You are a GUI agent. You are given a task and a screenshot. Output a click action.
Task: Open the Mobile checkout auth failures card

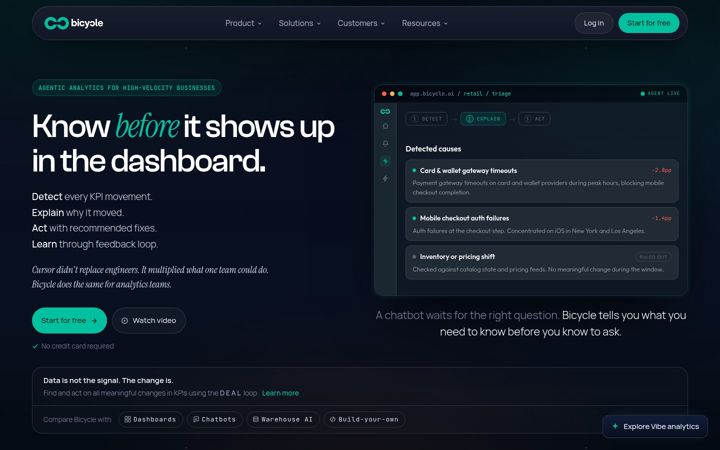click(542, 224)
